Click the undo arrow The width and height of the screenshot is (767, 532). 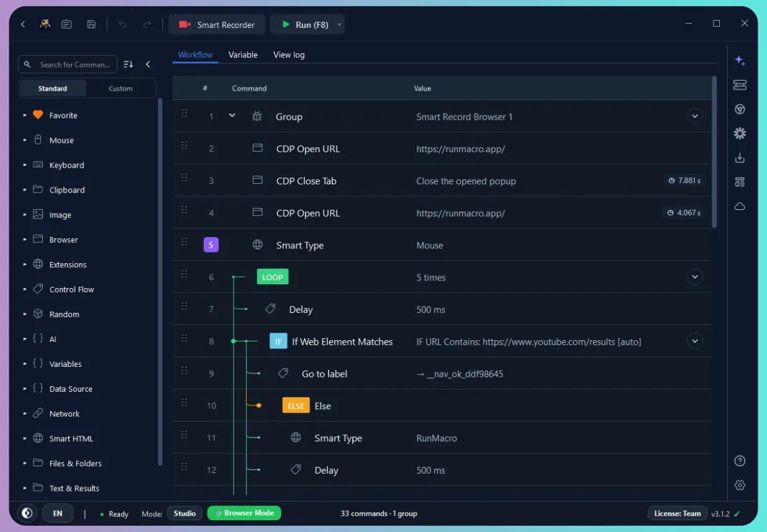click(122, 24)
